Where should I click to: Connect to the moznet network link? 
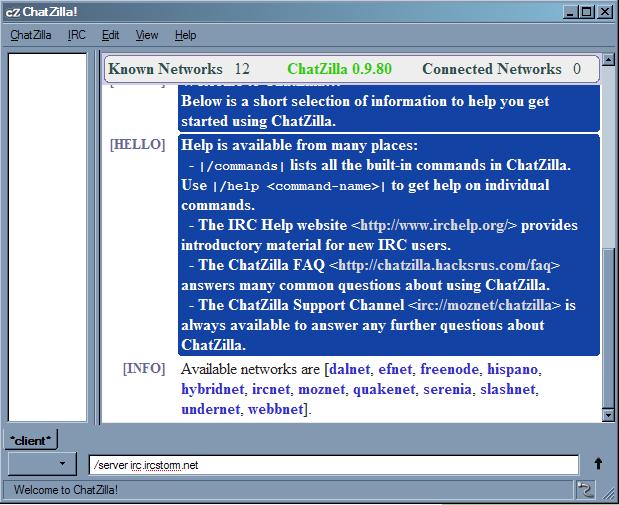click(321, 389)
